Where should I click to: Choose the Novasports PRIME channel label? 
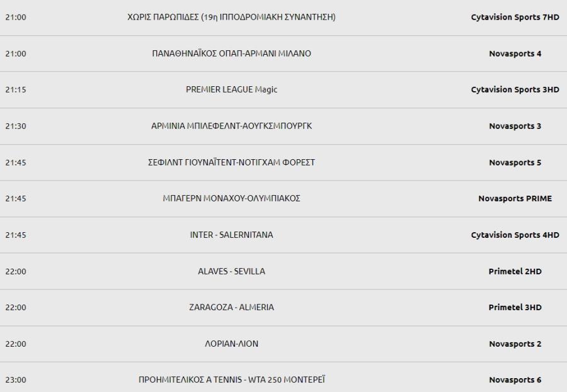click(x=515, y=198)
